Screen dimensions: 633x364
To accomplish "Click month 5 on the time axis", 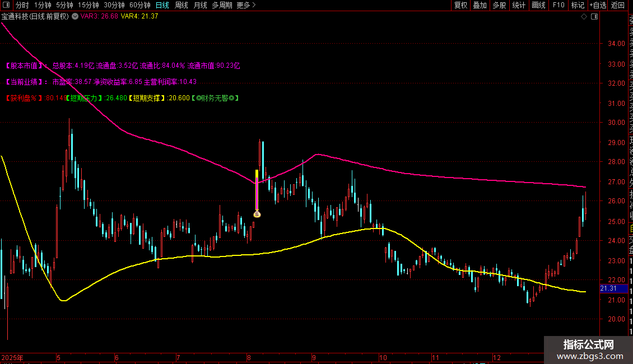I will click(58, 357).
